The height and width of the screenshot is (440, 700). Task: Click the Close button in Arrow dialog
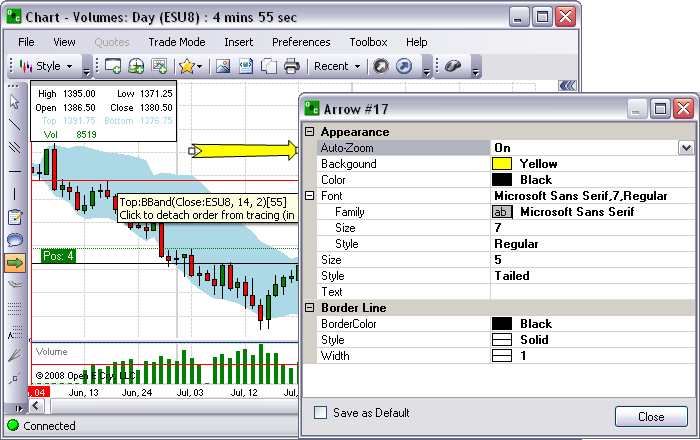point(650,416)
